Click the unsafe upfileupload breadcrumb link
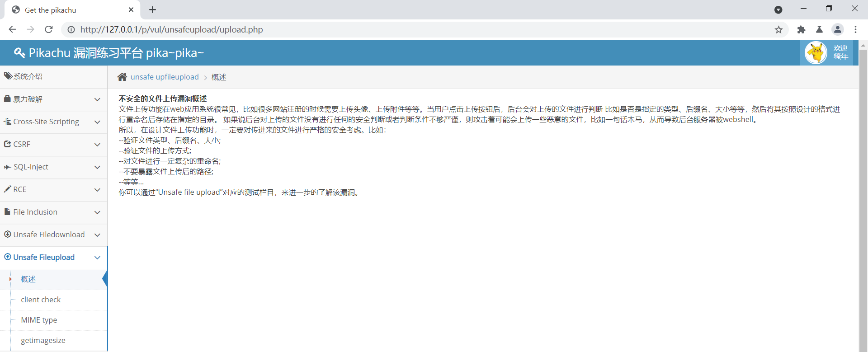The image size is (868, 352). (165, 77)
